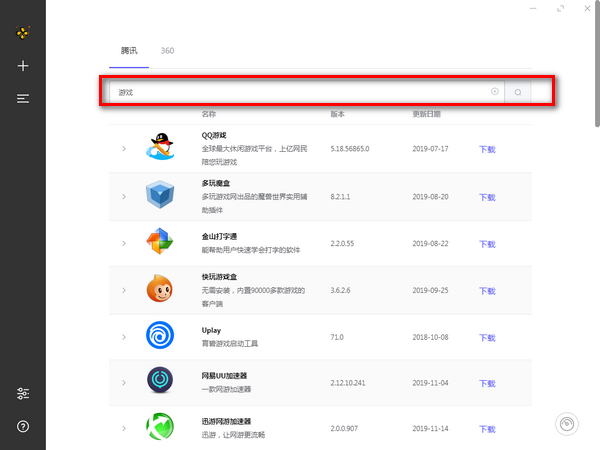Screen dimensions: 600x450
Task: Click the app logo in the sidebar
Action: click(x=23, y=32)
